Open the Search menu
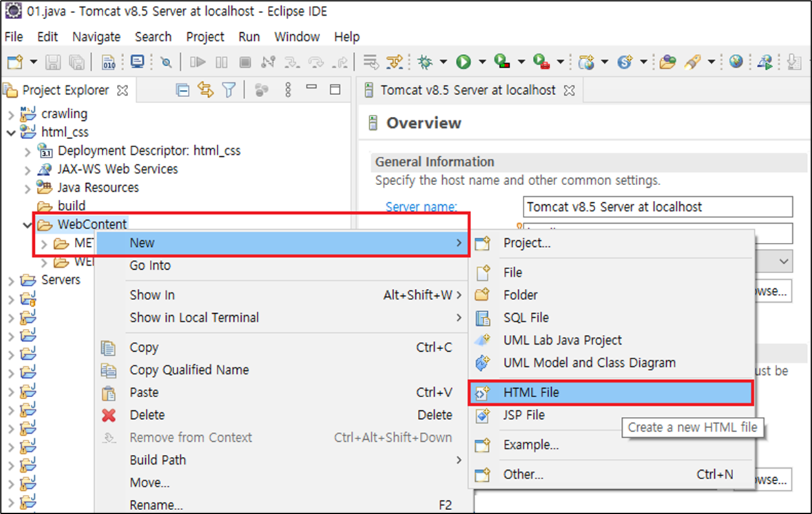The height and width of the screenshot is (514, 812). click(x=153, y=37)
